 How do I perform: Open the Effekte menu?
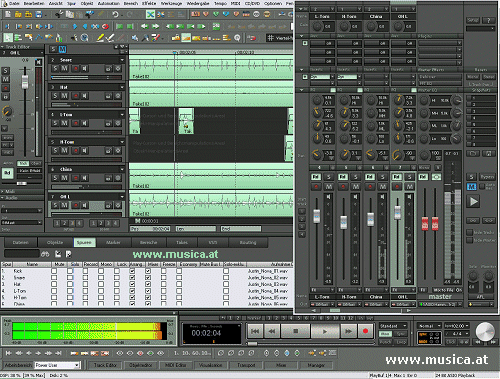click(149, 3)
